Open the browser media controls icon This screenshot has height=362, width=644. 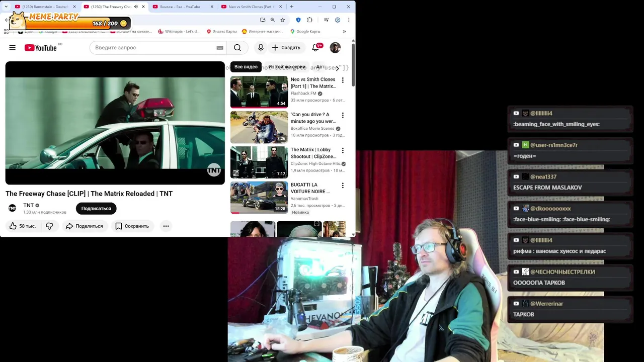click(326, 20)
